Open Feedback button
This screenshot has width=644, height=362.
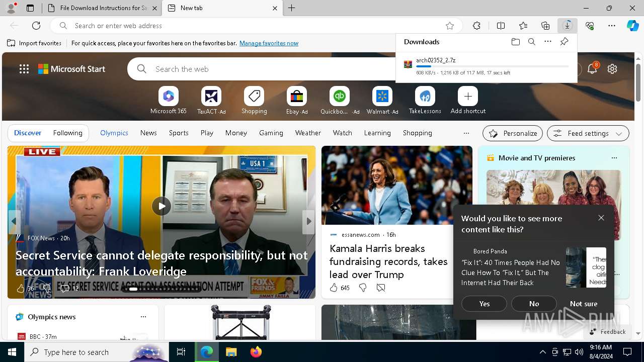tap(607, 332)
